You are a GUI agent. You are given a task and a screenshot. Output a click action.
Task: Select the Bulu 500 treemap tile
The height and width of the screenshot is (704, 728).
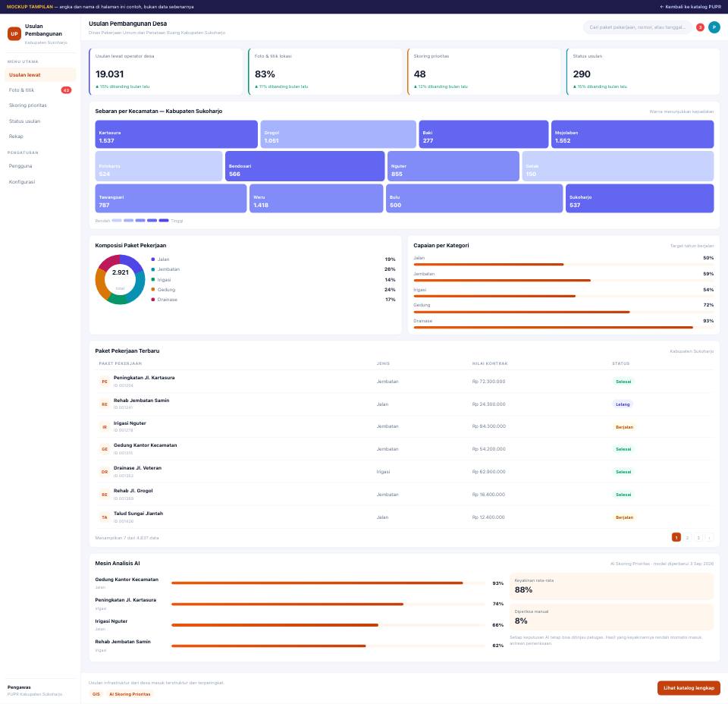pyautogui.click(x=475, y=198)
